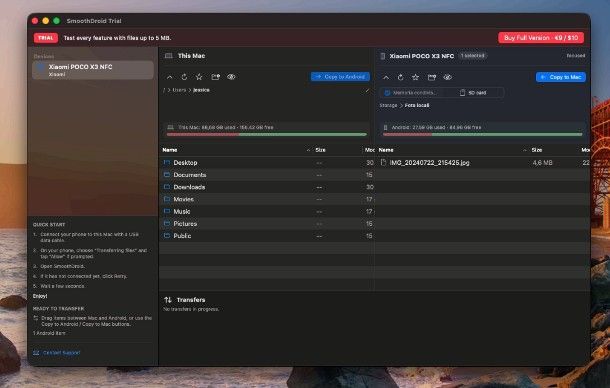Click the device icon of Xiaomi in sidebar

40,68
